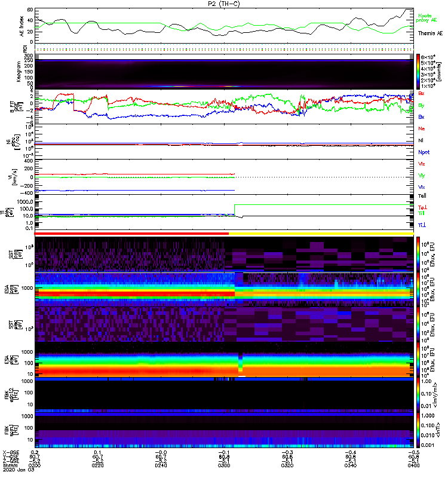
Task: Click the red "Te⊥" temperature legend label
Action: [x=422, y=207]
